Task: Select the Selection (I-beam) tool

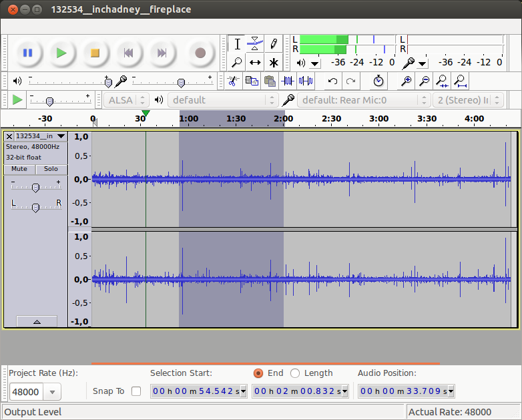Action: pyautogui.click(x=237, y=43)
